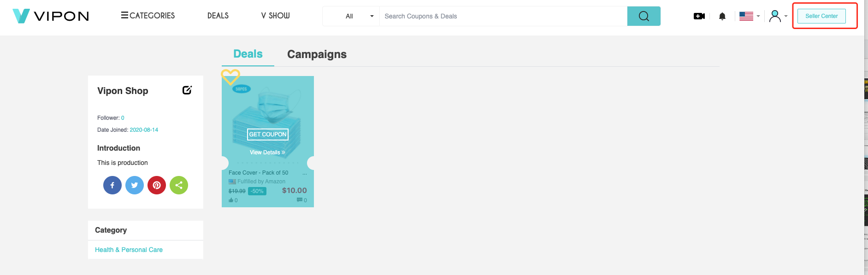Open the All search category dropdown

359,16
